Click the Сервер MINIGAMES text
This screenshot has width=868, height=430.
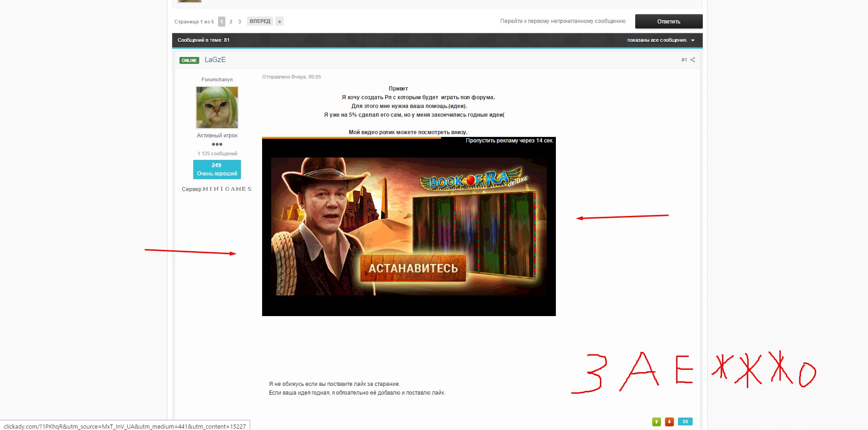[x=217, y=189]
